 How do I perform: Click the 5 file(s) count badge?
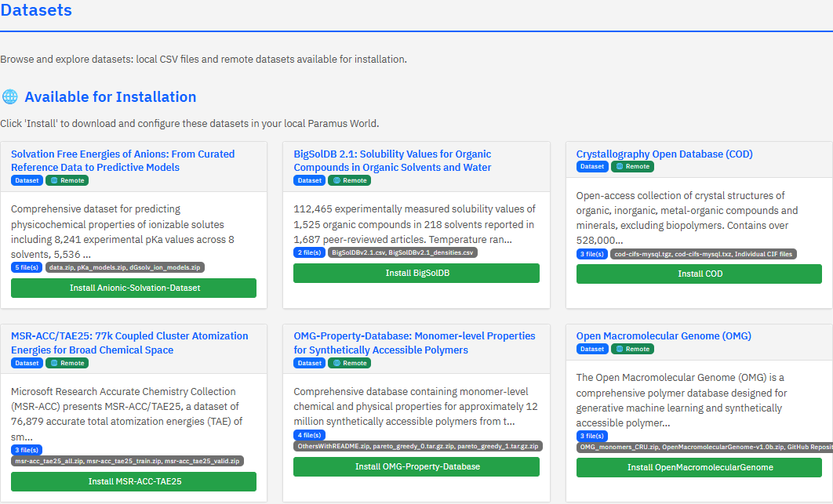pyautogui.click(x=27, y=267)
